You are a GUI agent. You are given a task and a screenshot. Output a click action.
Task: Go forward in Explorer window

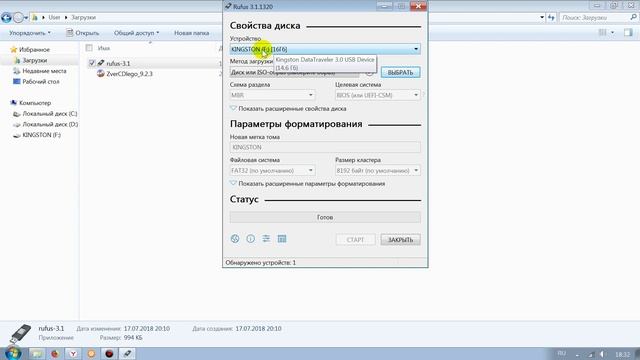[18, 18]
